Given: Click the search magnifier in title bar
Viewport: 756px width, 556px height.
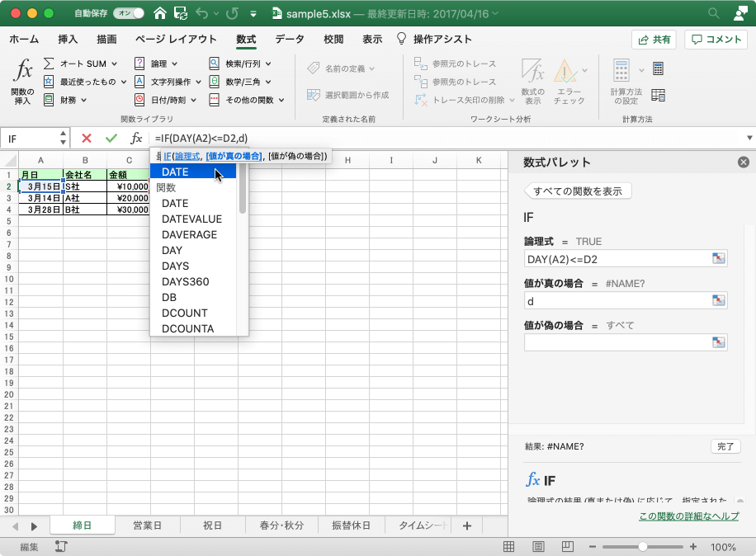Looking at the screenshot, I should (x=714, y=13).
